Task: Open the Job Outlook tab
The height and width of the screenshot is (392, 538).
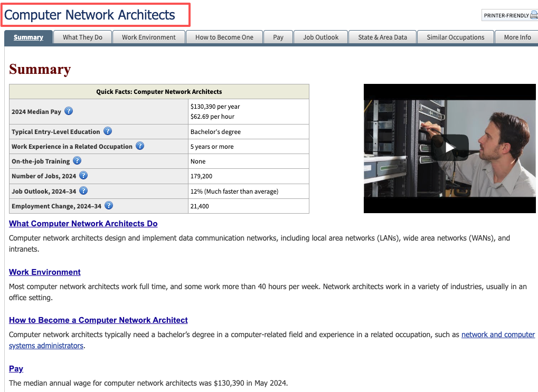Action: (x=320, y=37)
